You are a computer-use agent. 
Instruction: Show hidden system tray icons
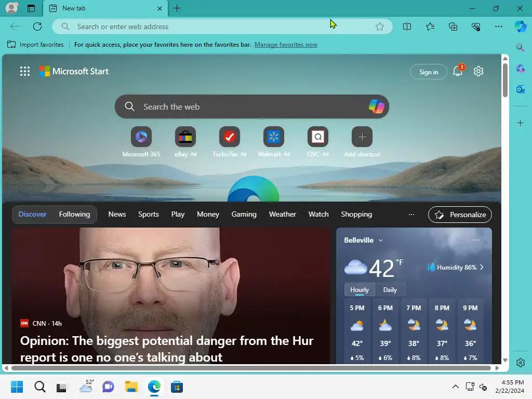click(x=455, y=387)
